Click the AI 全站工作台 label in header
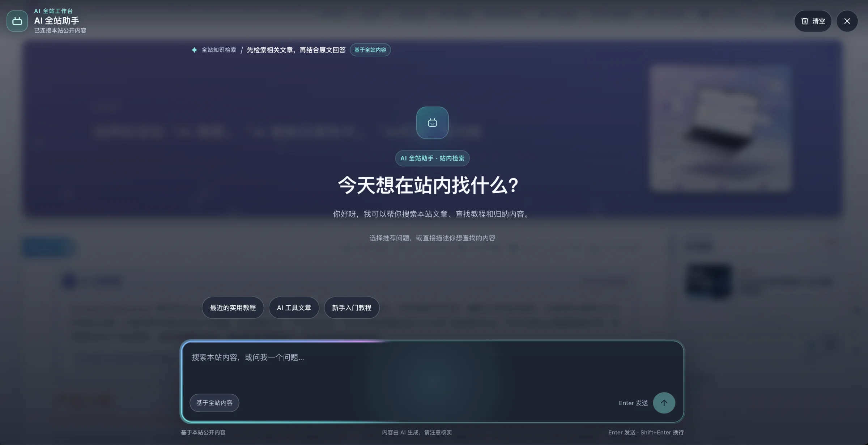 pos(54,11)
